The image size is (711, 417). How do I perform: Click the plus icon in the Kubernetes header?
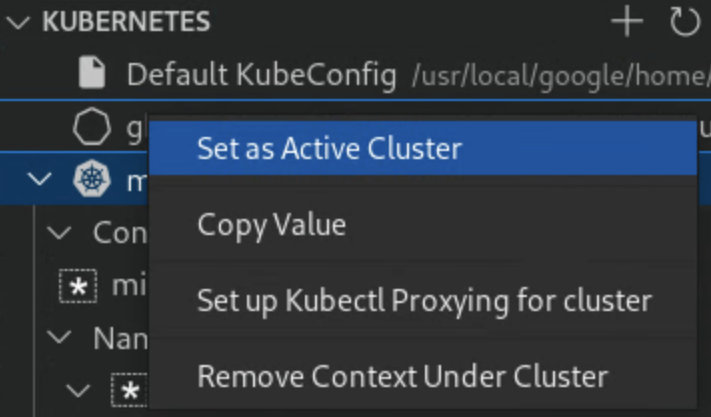coord(627,22)
